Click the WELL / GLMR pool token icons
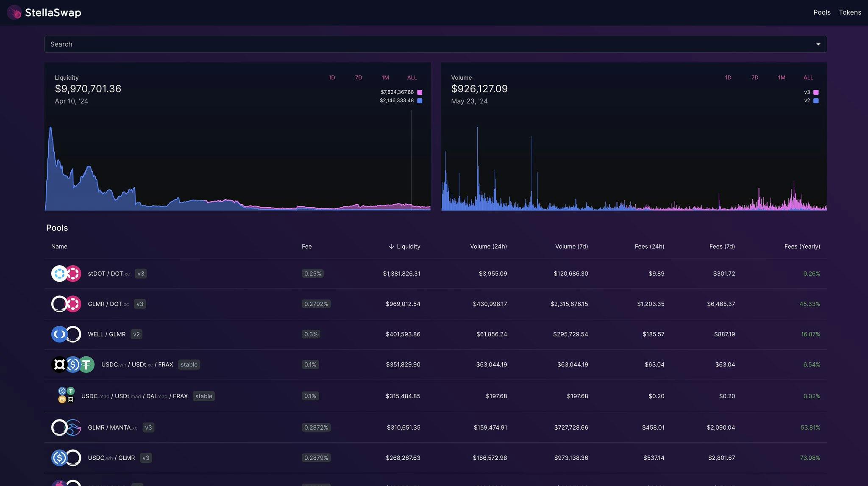Image resolution: width=868 pixels, height=486 pixels. [66, 334]
